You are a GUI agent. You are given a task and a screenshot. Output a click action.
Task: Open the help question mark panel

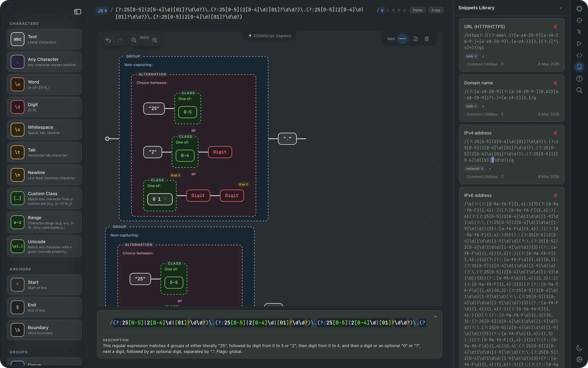[x=579, y=79]
